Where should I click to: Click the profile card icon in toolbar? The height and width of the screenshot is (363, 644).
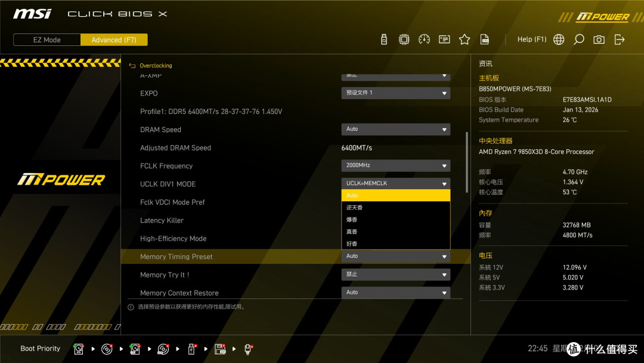[444, 39]
